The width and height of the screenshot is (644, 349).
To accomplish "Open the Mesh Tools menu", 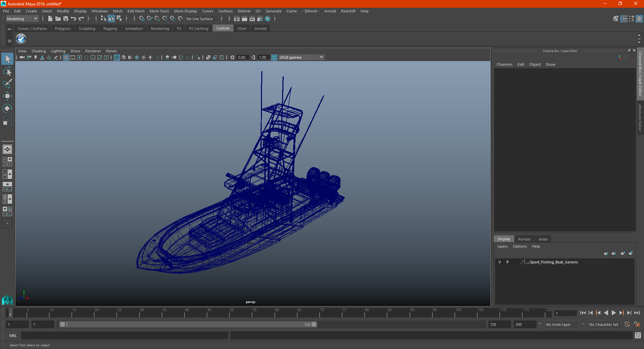I will 159,11.
